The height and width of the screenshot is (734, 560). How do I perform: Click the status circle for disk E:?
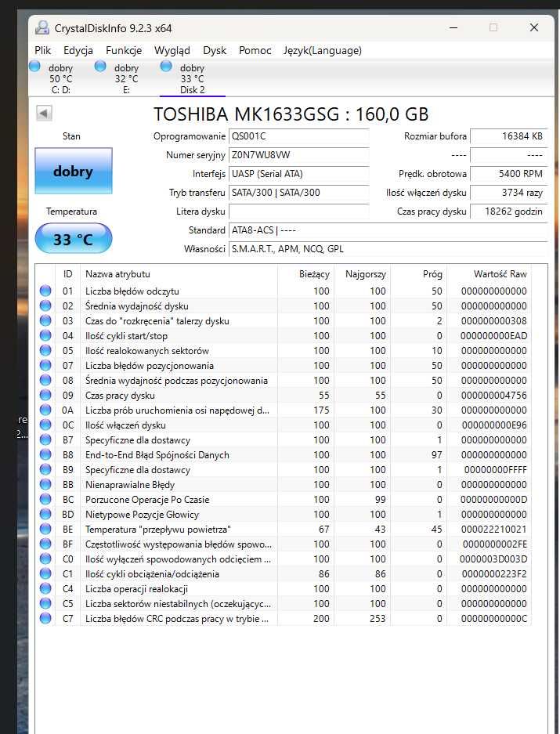point(100,66)
